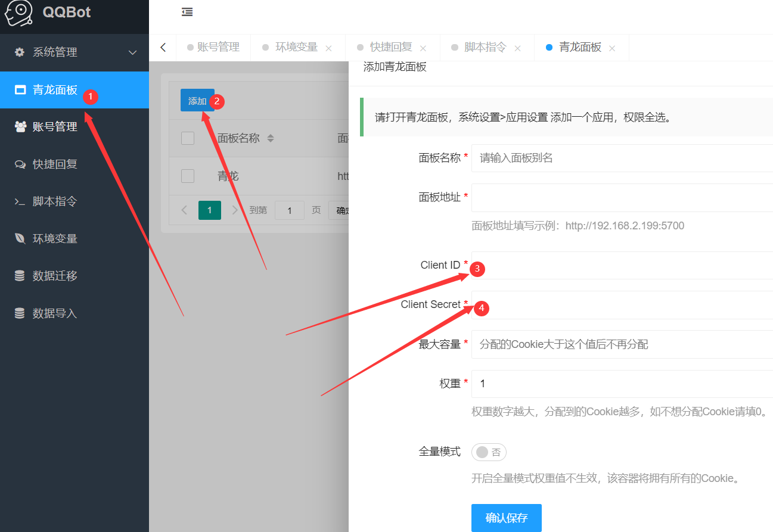Open 环境变量 in the sidebar
Image resolution: width=773 pixels, height=532 pixels.
[x=74, y=239]
